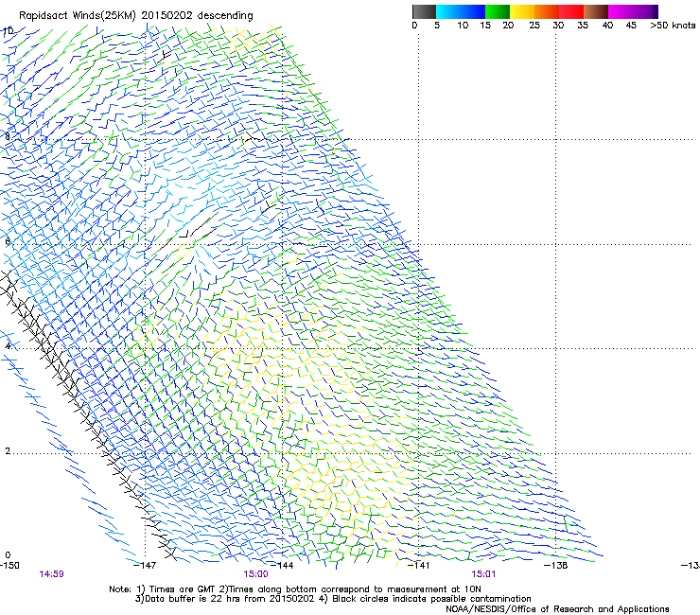Click the latitude label '4' on the left axis
Viewport: 700px width, 615px height.
[x=8, y=346]
